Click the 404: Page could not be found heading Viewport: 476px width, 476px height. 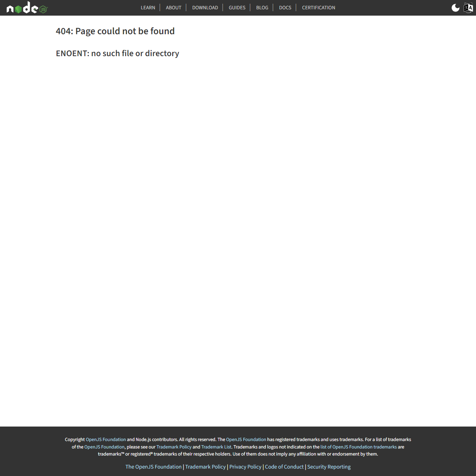coord(115,31)
